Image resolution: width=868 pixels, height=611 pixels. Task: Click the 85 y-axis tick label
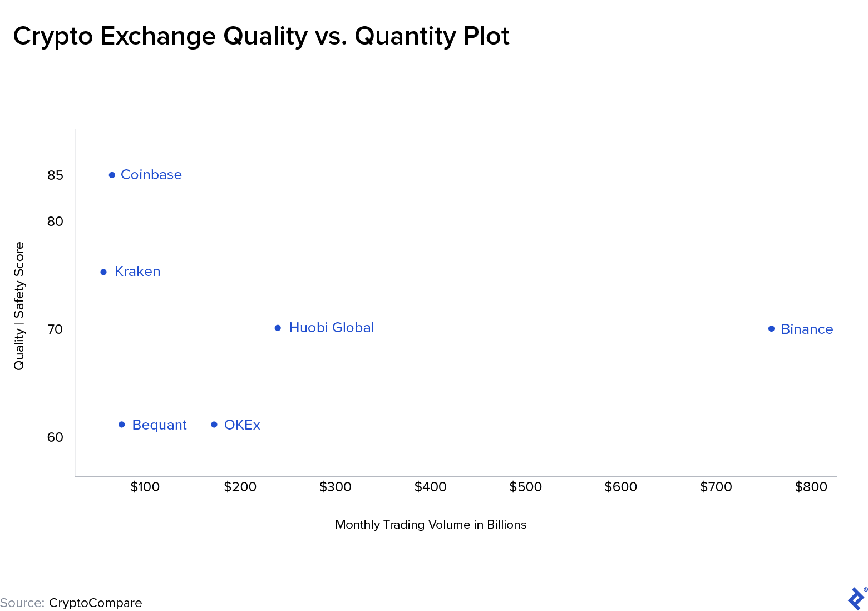(x=55, y=175)
